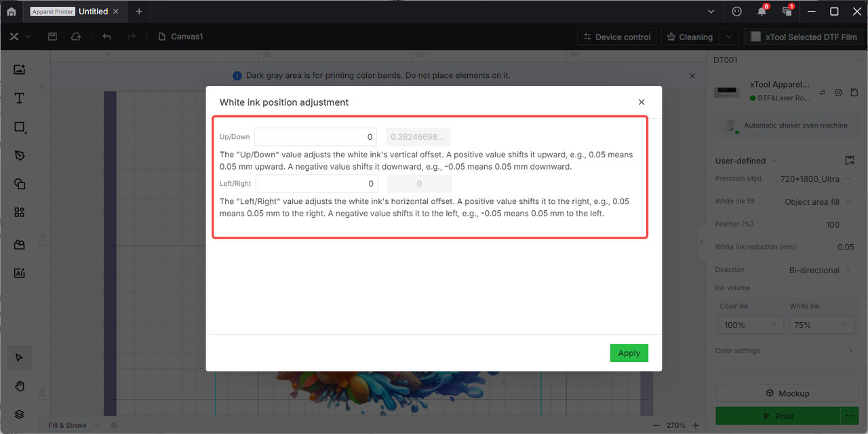This screenshot has width=868, height=434.
Task: Close the white ink adjustment dialog
Action: click(642, 102)
